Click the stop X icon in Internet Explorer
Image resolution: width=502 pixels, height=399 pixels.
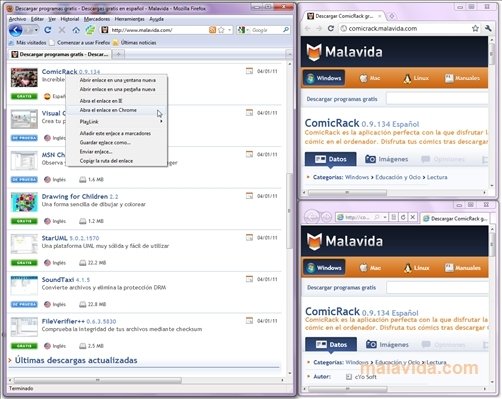(x=412, y=217)
